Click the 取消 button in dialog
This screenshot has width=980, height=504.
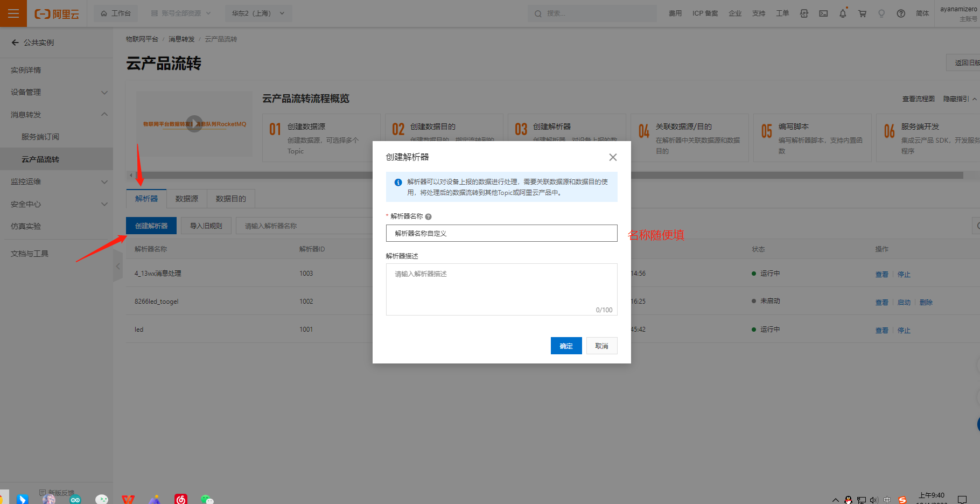(x=601, y=346)
